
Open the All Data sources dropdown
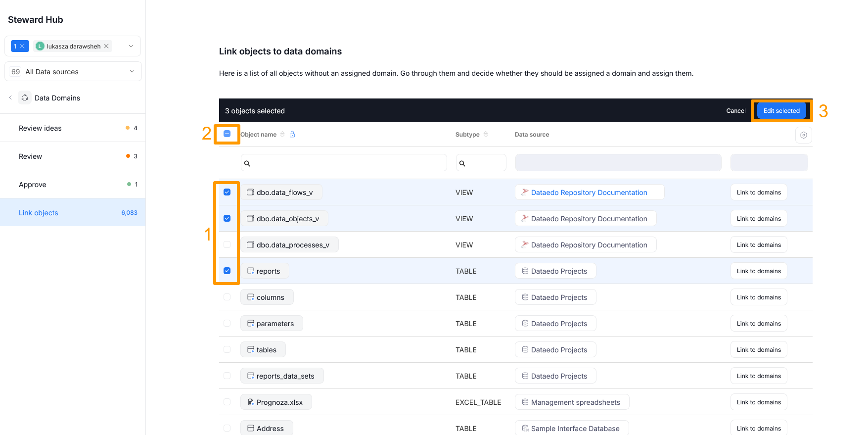click(x=132, y=72)
